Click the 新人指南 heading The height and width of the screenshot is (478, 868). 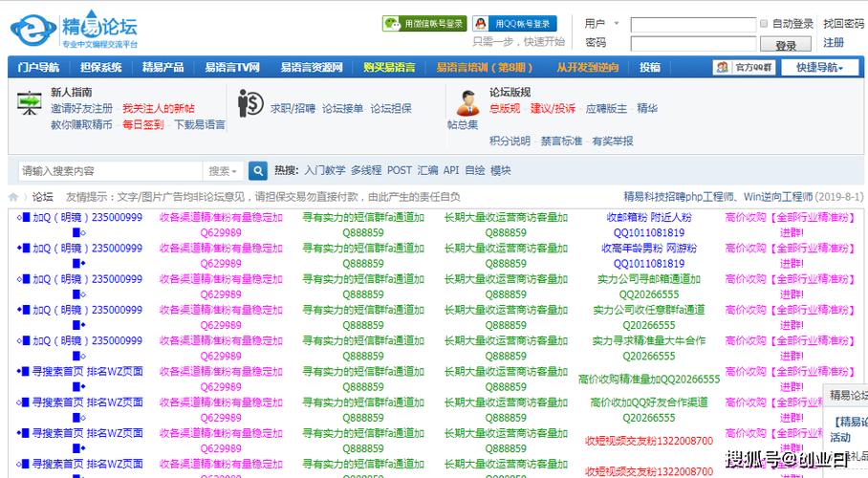[72, 93]
